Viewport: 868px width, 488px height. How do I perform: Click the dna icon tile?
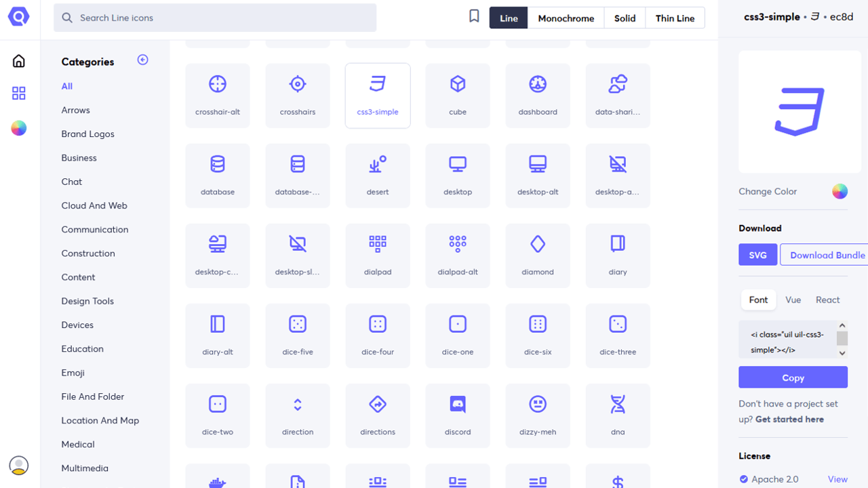(x=618, y=415)
